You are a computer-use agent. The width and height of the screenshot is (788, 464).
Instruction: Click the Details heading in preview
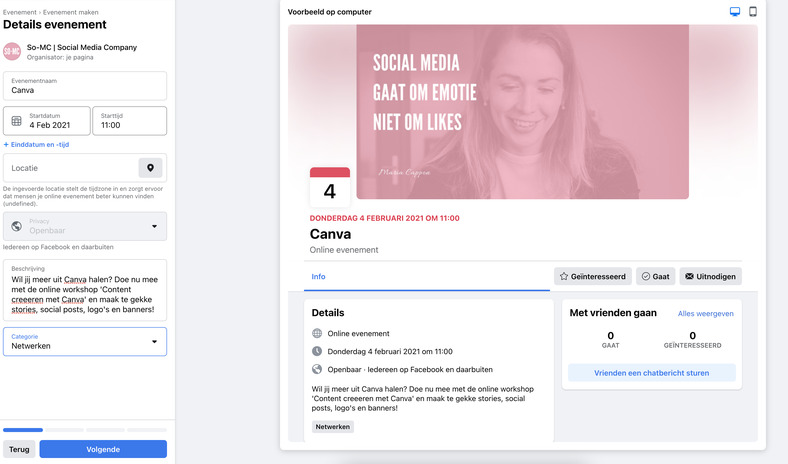pos(328,313)
